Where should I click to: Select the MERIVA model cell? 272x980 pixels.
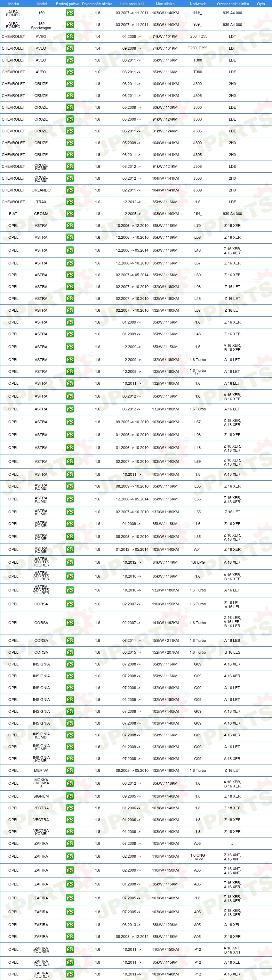41,770
